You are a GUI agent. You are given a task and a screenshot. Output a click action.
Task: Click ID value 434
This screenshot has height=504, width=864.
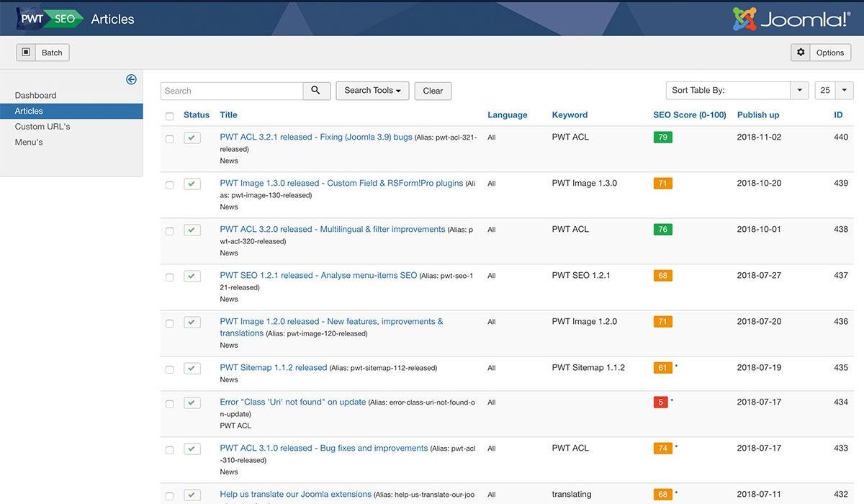pos(841,402)
